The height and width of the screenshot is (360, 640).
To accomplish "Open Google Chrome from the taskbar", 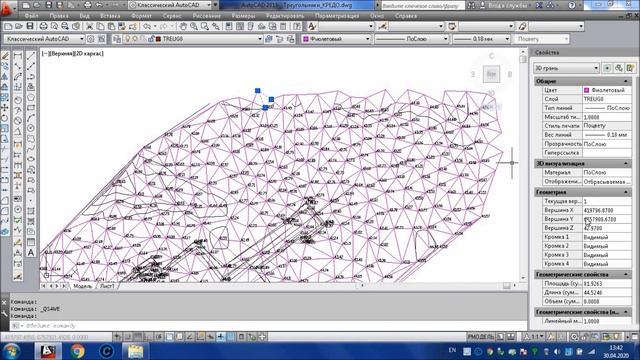I will [77, 351].
